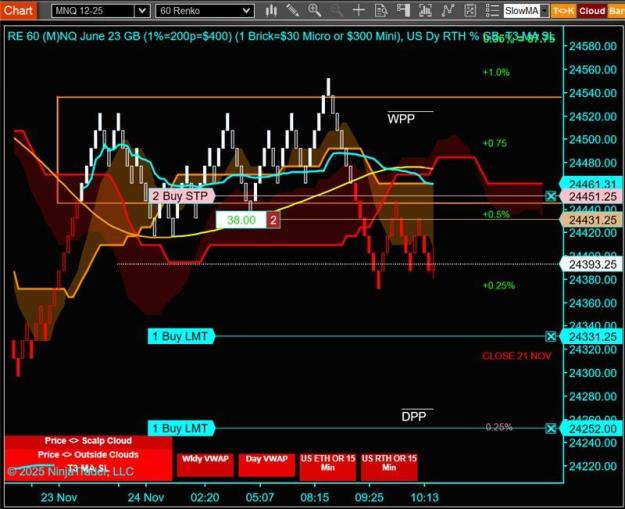Toggle Price <> Scalp Cloud button
Viewport: 625px width, 509px height.
point(88,441)
